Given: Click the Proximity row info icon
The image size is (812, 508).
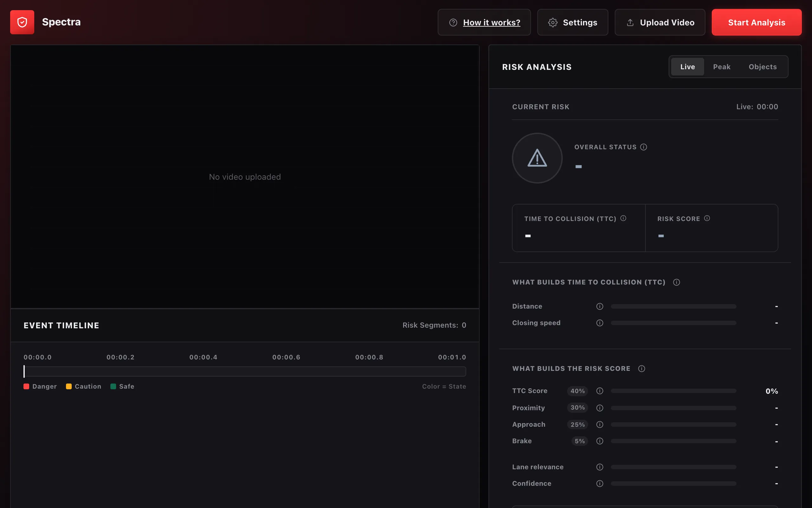Looking at the screenshot, I should tap(599, 408).
